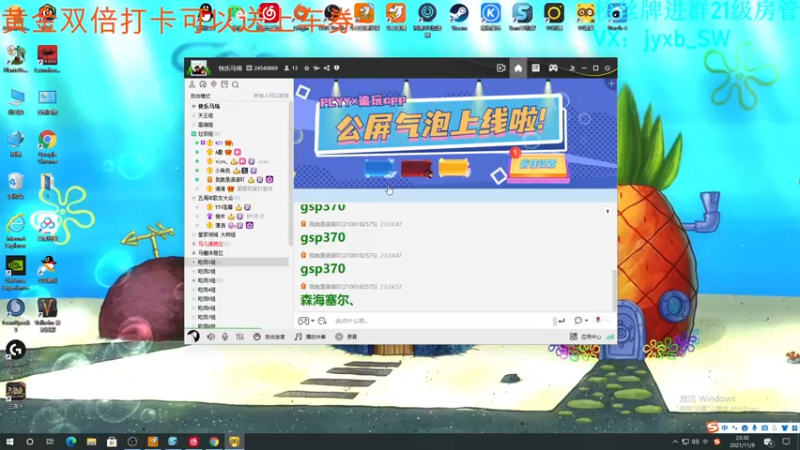The image size is (800, 450).
Task: Click the gamepad icon in YY title bar
Action: point(553,68)
